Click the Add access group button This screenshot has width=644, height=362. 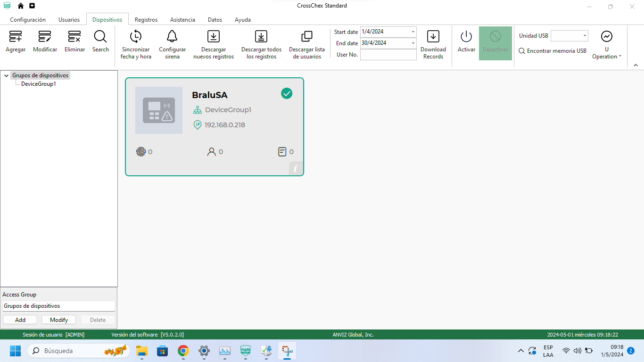20,320
